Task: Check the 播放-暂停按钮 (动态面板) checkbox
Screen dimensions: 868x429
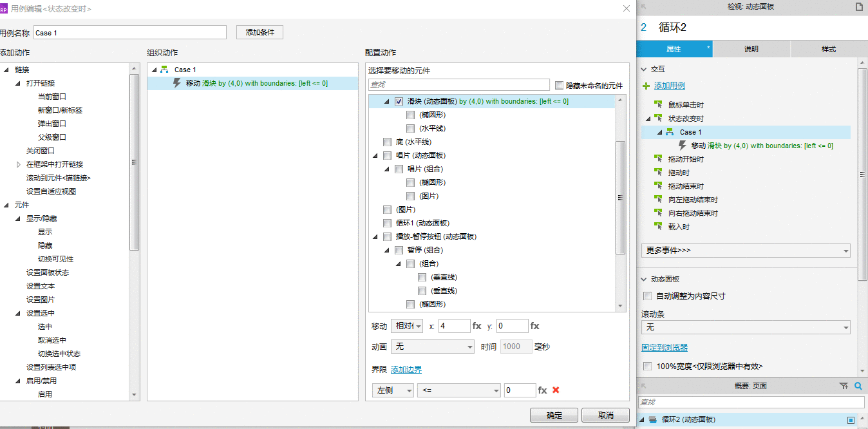Action: pos(387,236)
